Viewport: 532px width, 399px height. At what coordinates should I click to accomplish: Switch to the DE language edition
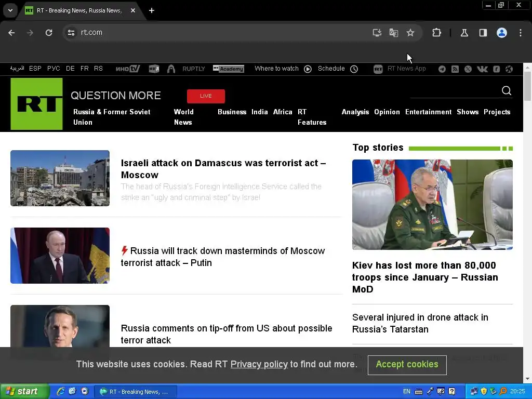point(70,69)
